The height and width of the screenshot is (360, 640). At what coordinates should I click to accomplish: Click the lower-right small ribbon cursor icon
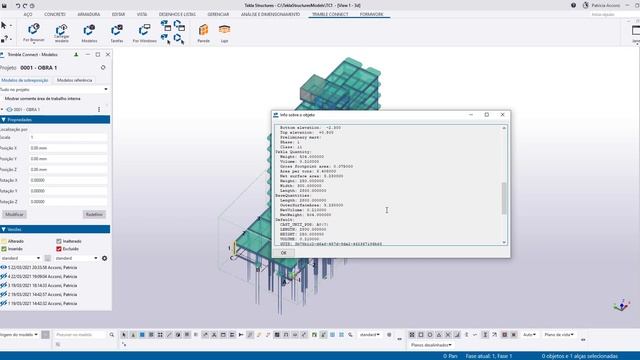pyautogui.click(x=179, y=39)
